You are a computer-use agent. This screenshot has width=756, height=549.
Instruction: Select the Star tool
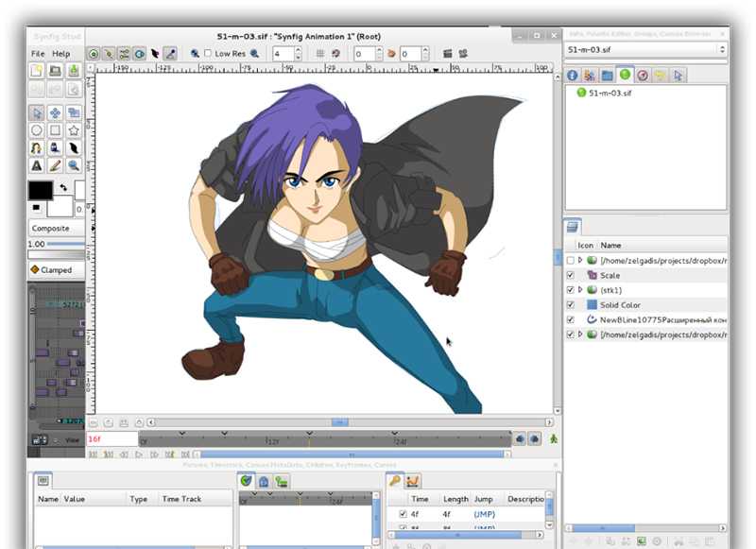point(74,130)
